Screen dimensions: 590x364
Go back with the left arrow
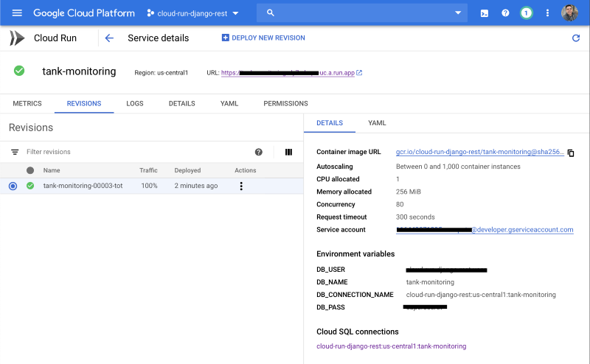(x=109, y=38)
